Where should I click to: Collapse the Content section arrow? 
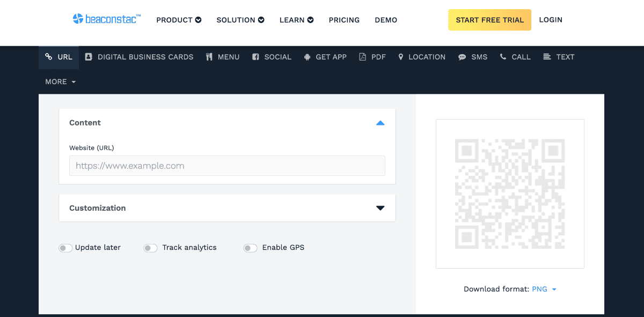tap(380, 123)
